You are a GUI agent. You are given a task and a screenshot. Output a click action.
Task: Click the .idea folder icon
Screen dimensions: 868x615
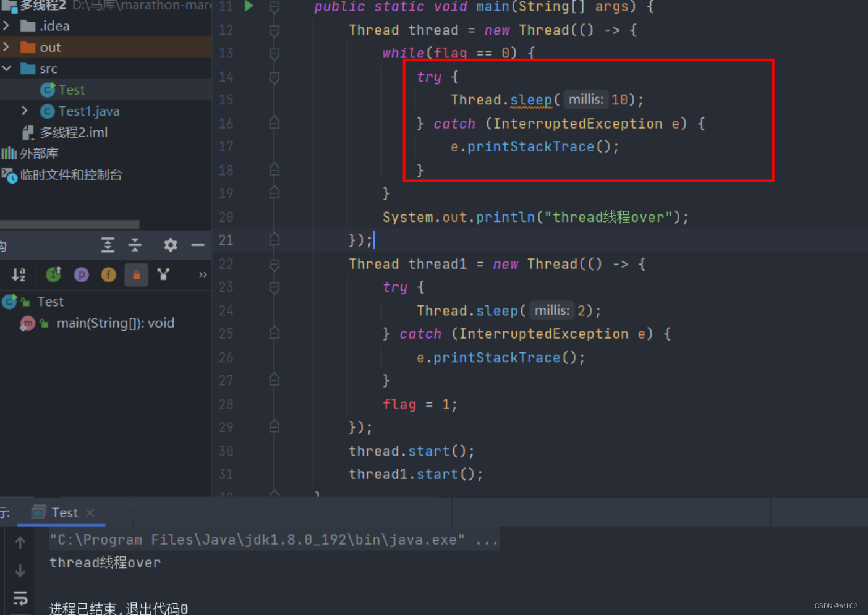(27, 26)
